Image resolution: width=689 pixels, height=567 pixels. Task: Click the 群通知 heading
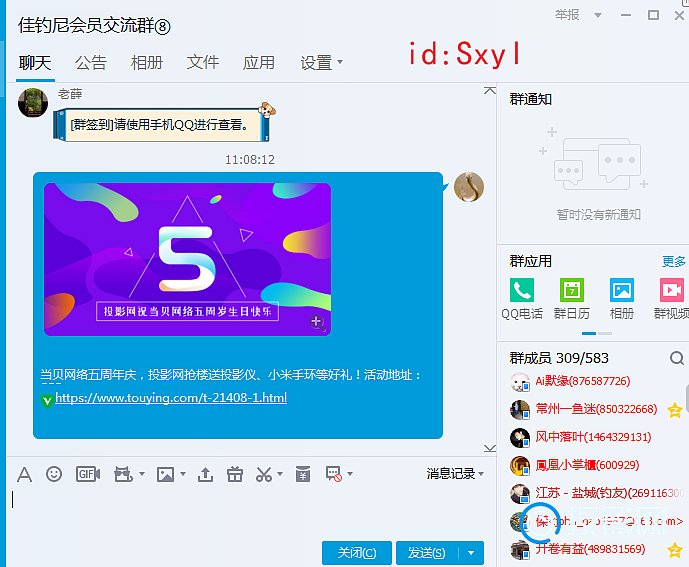point(531,99)
